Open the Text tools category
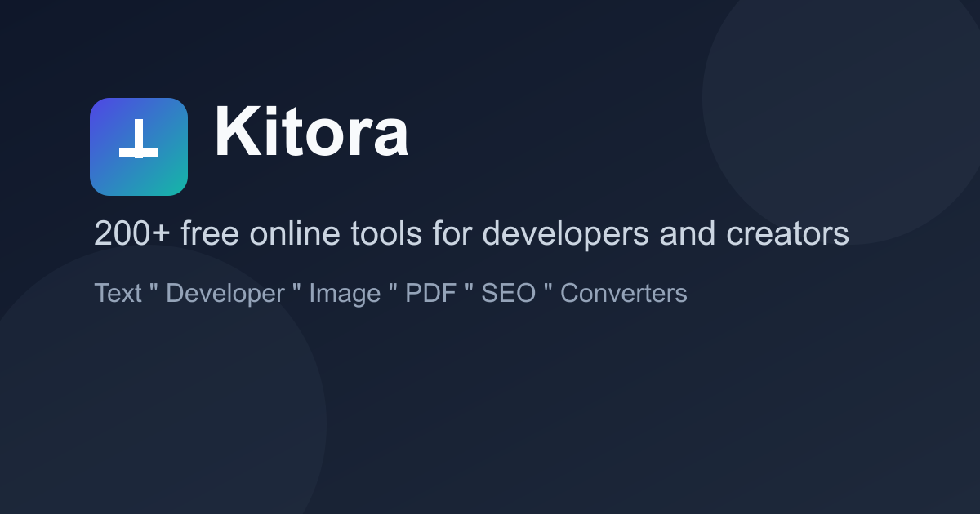This screenshot has height=514, width=980. (x=119, y=293)
